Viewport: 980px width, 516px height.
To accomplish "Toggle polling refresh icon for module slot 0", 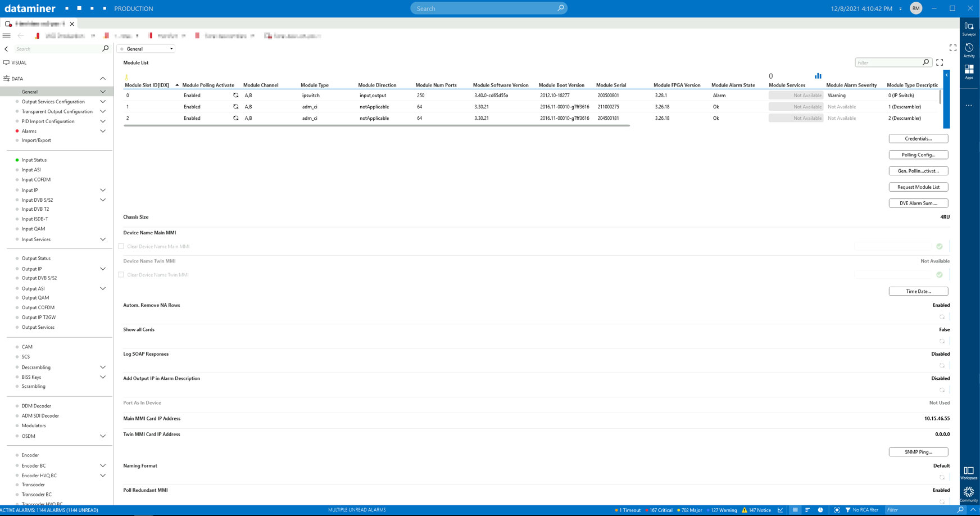I will (235, 96).
